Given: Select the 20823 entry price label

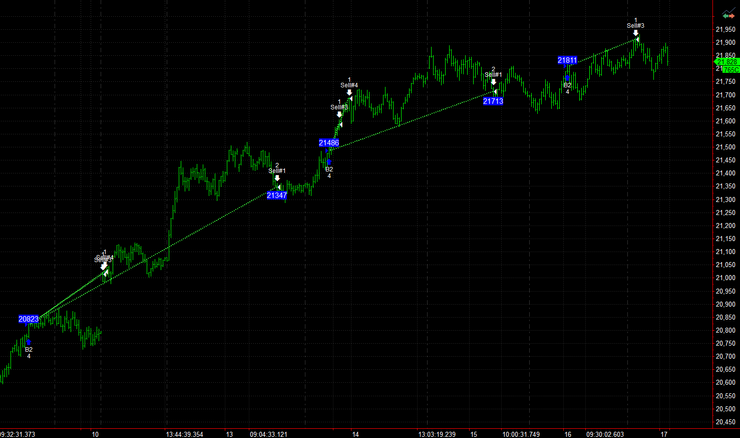Looking at the screenshot, I should tap(29, 319).
